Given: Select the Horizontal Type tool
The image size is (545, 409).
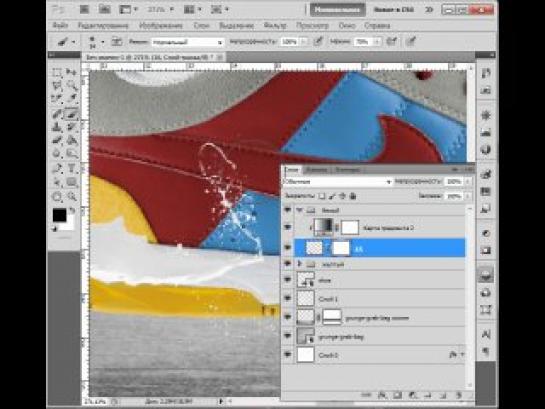Looking at the screenshot, I should pos(72,168).
